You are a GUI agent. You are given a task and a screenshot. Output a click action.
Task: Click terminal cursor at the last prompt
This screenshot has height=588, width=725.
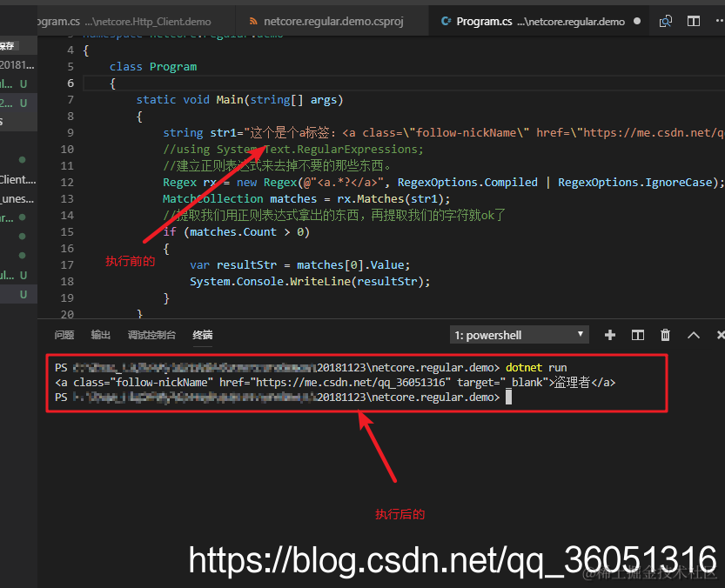click(508, 398)
